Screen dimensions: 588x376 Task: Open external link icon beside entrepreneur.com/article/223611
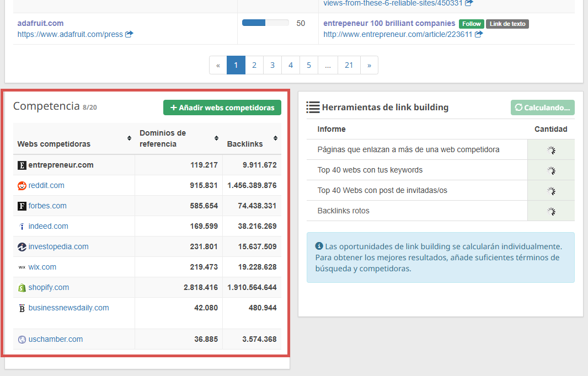pos(478,34)
